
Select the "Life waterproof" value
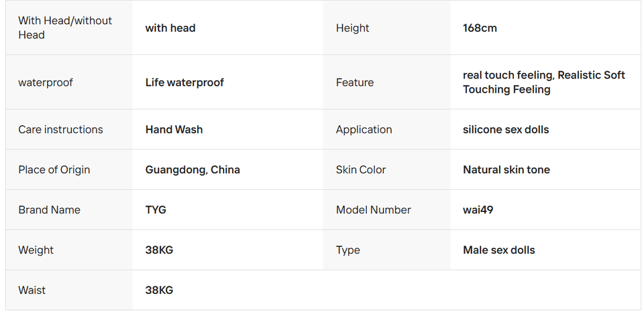click(x=184, y=83)
